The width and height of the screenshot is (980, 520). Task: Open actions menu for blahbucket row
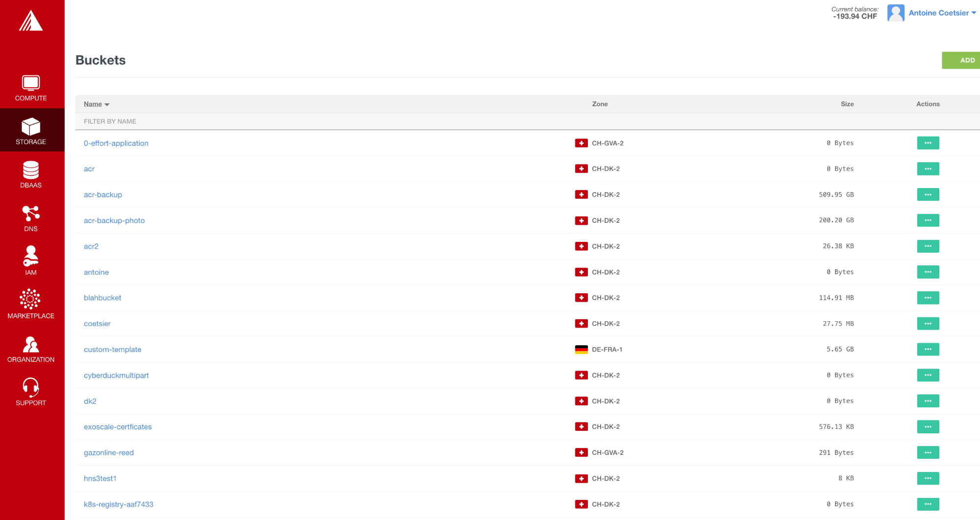(928, 298)
